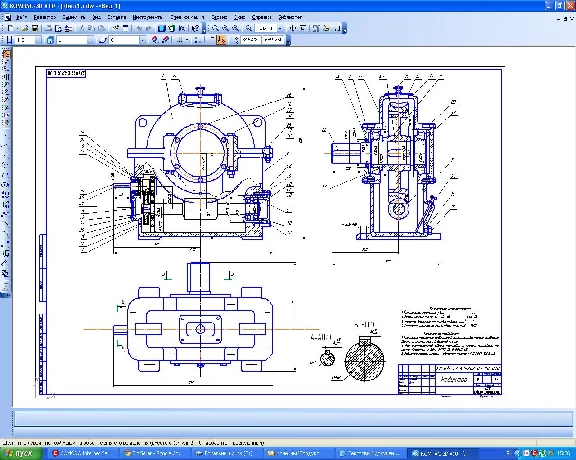576x460 pixels.
Task: Open the global snaps magnet icon
Action: point(155,40)
